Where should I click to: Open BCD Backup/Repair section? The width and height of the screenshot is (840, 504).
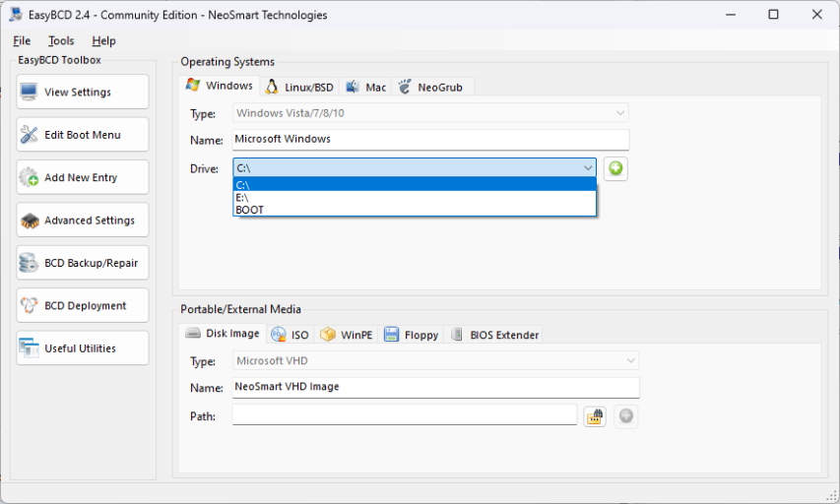point(83,263)
